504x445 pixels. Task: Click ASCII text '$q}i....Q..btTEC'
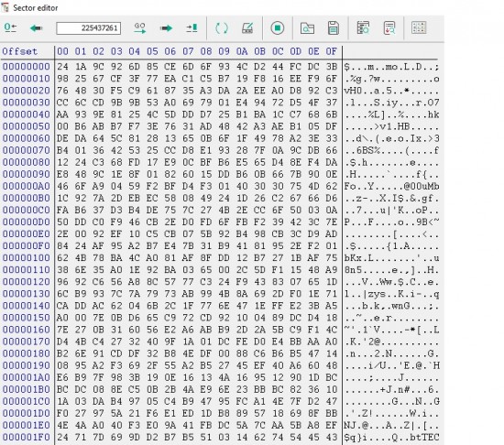point(391,437)
